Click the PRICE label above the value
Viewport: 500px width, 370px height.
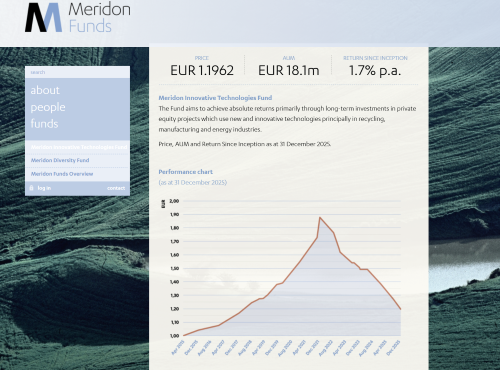(x=202, y=58)
